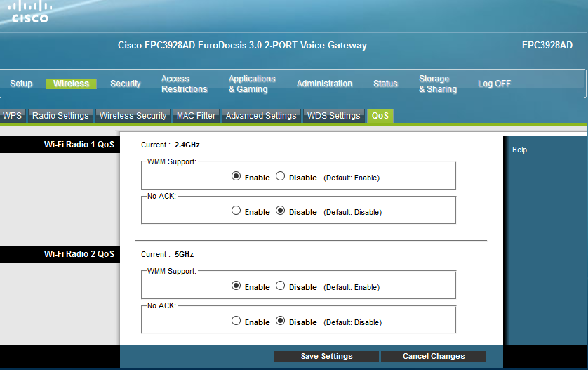
Task: Open the WDS Settings tab
Action: pyautogui.click(x=333, y=116)
